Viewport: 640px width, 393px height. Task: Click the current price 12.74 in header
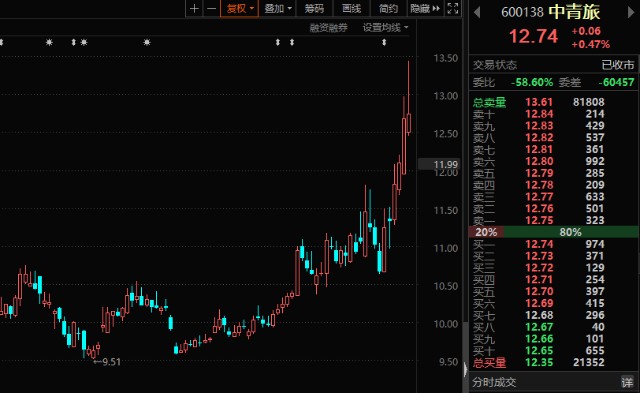tap(533, 36)
